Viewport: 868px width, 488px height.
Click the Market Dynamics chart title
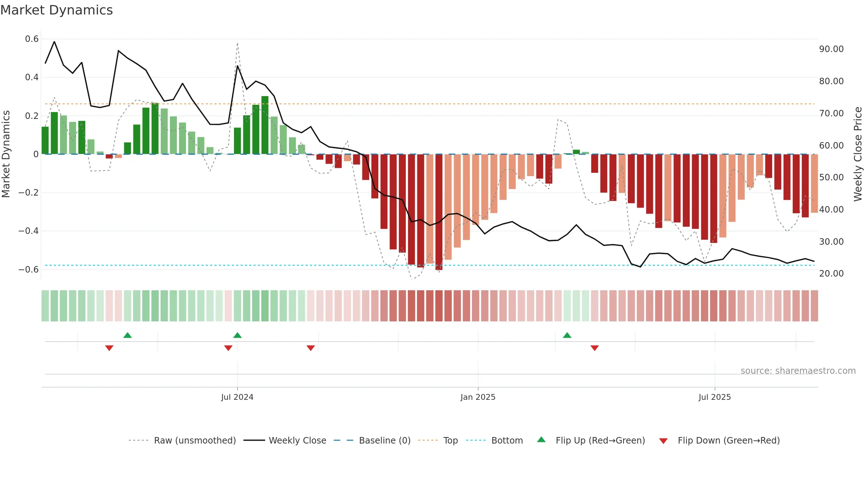click(x=57, y=10)
